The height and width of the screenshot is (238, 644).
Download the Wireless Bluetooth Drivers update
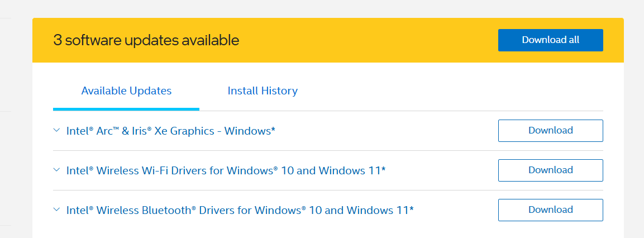point(550,210)
